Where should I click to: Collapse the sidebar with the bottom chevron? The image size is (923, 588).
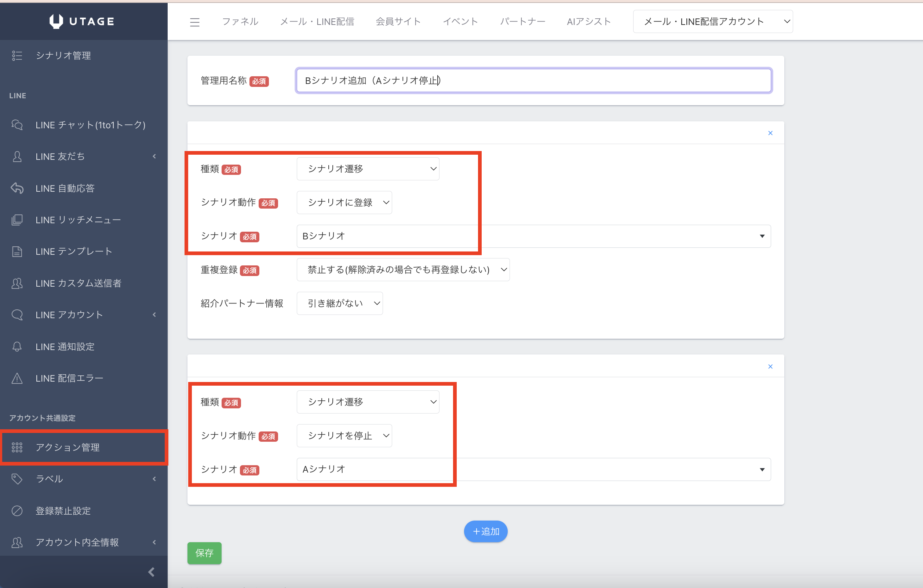tap(152, 572)
